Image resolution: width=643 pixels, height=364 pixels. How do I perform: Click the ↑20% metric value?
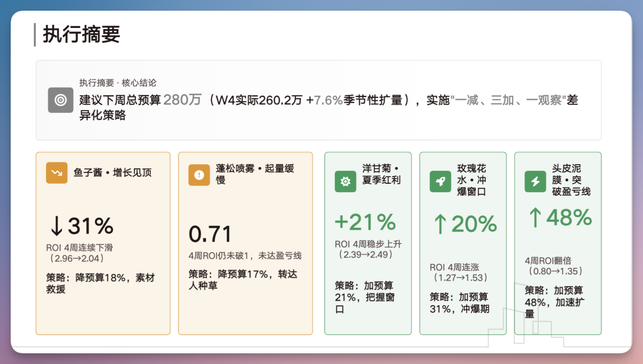(465, 224)
